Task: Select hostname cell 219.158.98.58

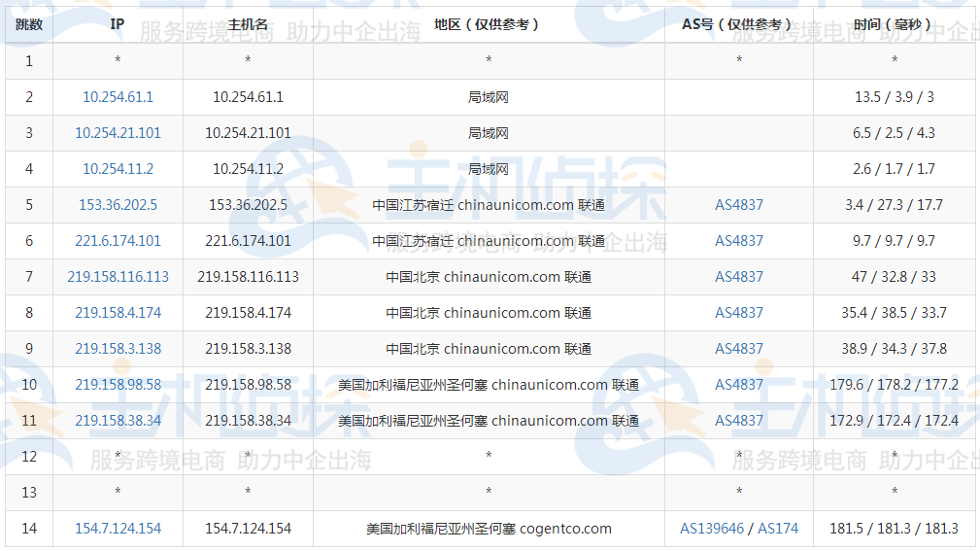Action: tap(248, 385)
